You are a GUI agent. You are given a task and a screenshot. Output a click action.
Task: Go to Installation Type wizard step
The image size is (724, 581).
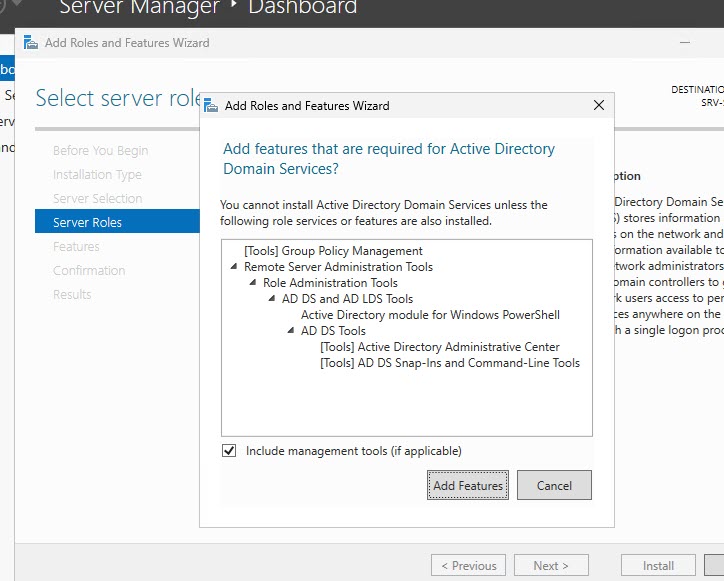coord(97,175)
